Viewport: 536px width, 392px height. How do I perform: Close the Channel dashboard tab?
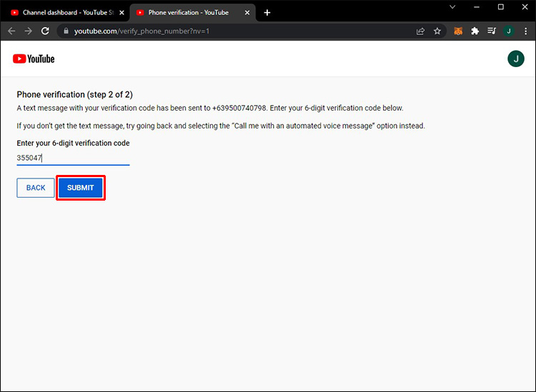click(x=121, y=13)
